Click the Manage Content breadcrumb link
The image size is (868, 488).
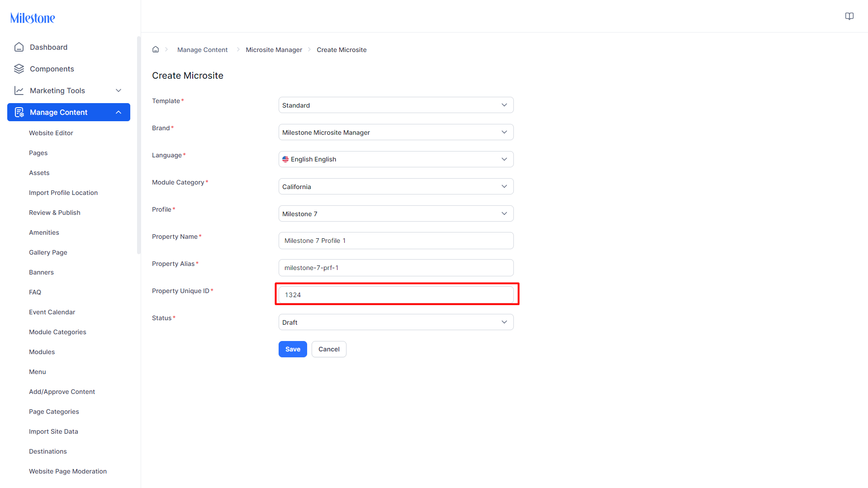point(202,50)
